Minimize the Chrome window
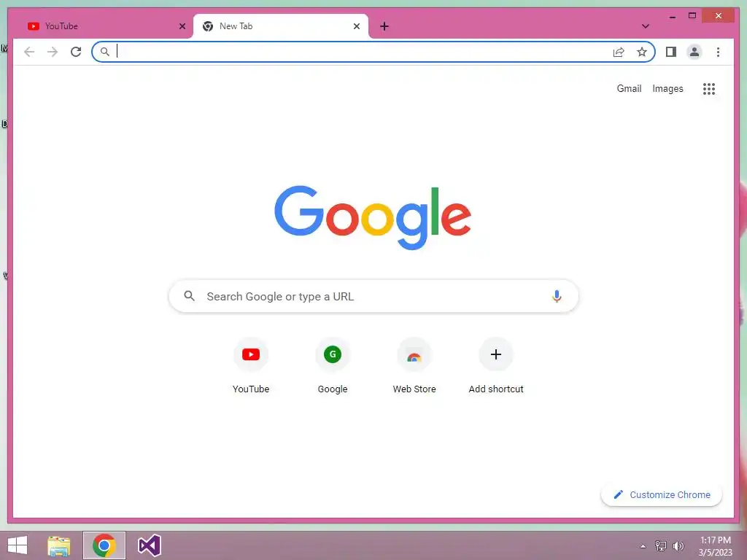This screenshot has width=747, height=560. coord(672,16)
